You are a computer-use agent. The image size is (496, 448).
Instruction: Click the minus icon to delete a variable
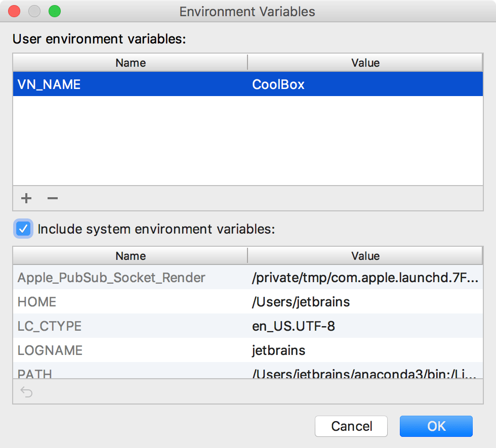52,198
